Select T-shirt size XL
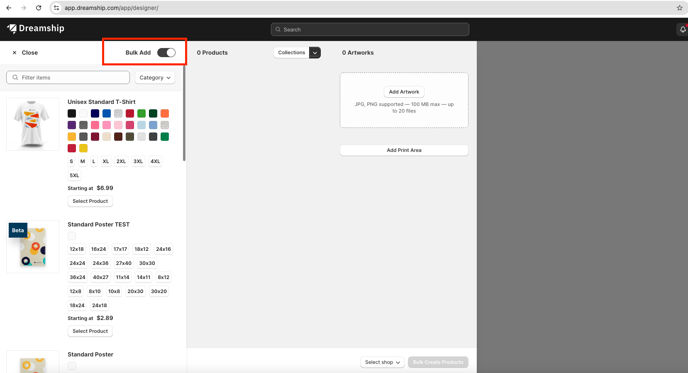688x373 pixels. click(106, 161)
